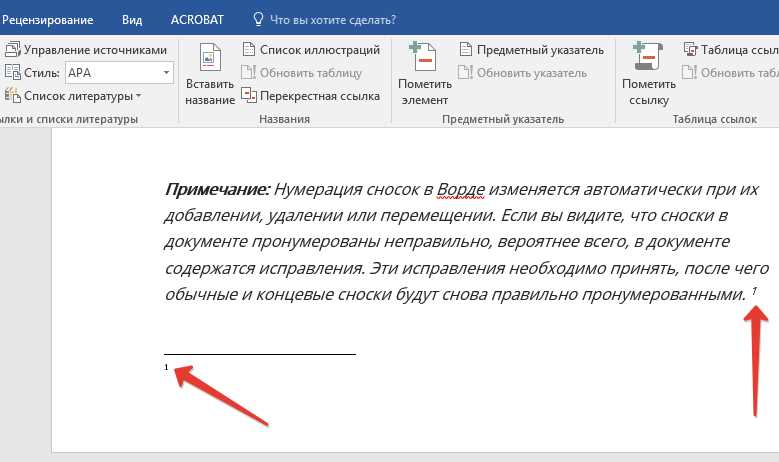The width and height of the screenshot is (779, 462).
Task: Click the Предметный указатель icon
Action: (x=466, y=49)
